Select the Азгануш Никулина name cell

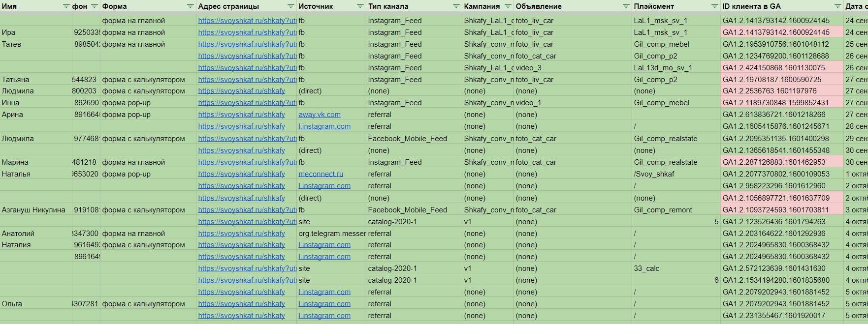tap(33, 210)
